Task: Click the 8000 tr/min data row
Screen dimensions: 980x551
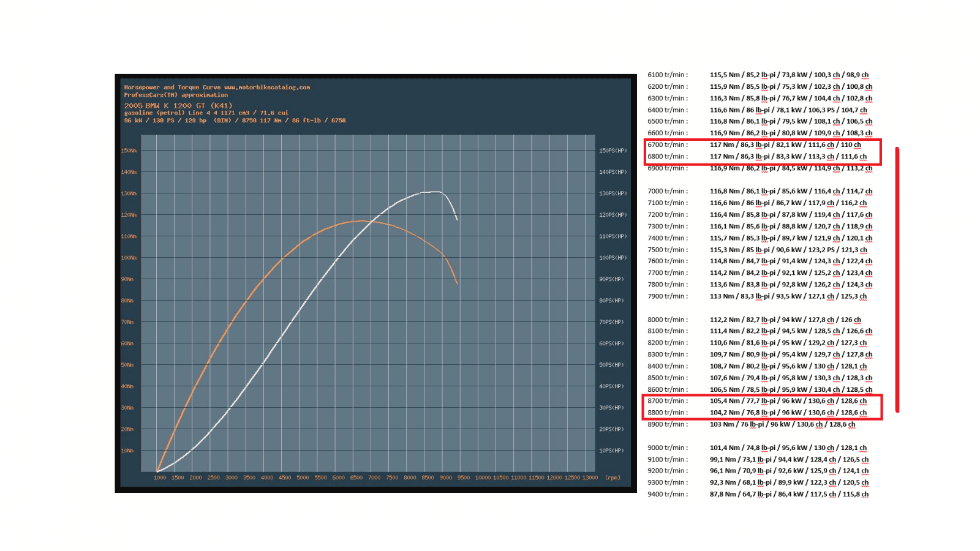Action: [x=759, y=320]
